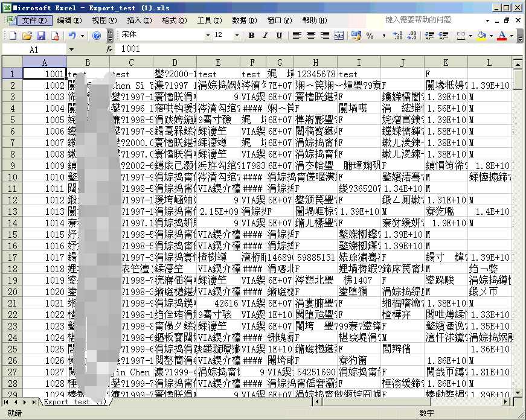Undo the last action
The image size is (526, 420).
pos(72,35)
